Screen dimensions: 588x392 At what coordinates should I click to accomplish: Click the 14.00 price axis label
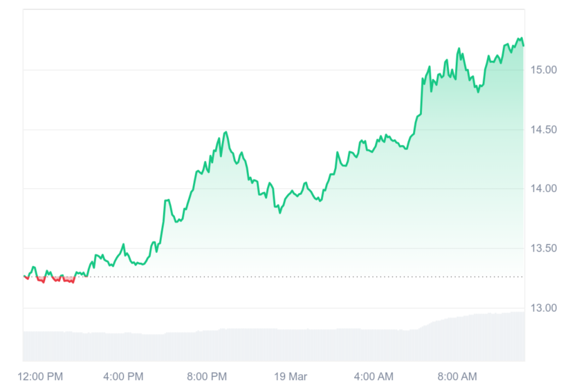coord(543,189)
